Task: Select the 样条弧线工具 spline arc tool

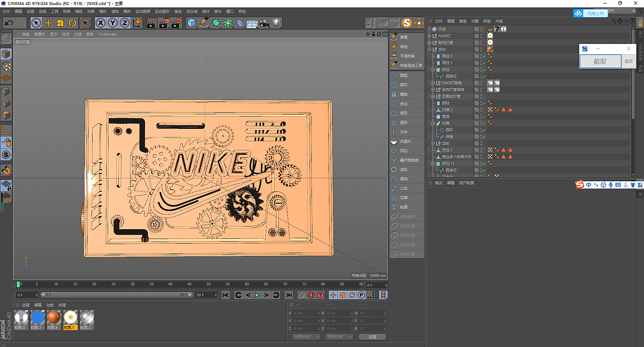Action: click(x=407, y=65)
